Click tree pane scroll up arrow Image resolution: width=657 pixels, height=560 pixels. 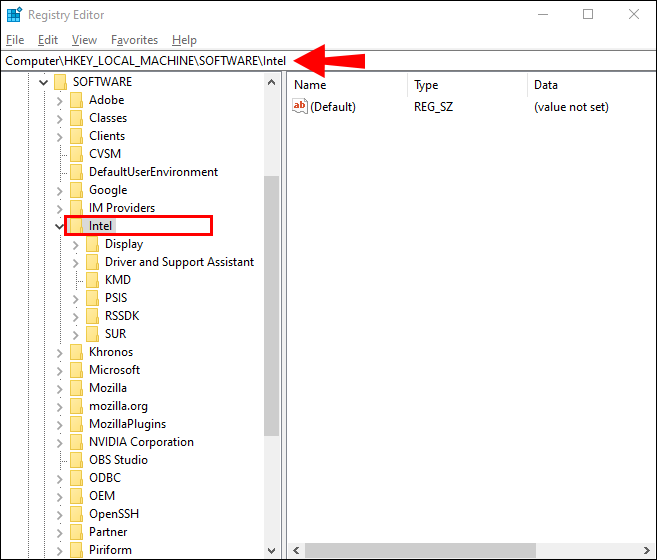point(272,82)
